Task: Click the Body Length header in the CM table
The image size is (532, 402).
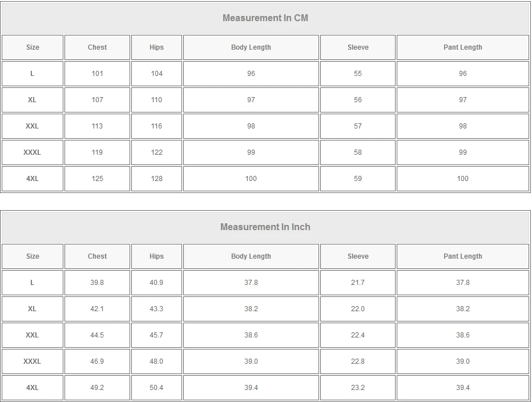Action: (251, 47)
